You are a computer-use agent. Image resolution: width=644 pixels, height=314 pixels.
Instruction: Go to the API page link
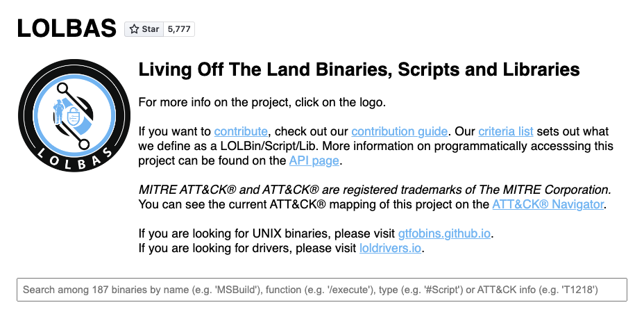coord(314,160)
